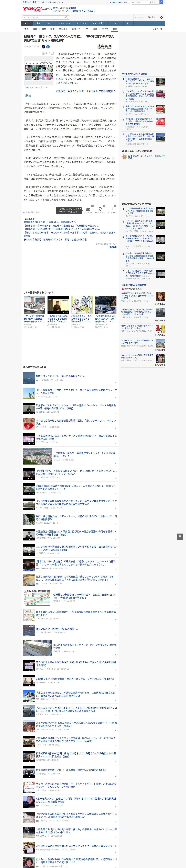Submit the blue web search button
186x868 pixels.
161,2
